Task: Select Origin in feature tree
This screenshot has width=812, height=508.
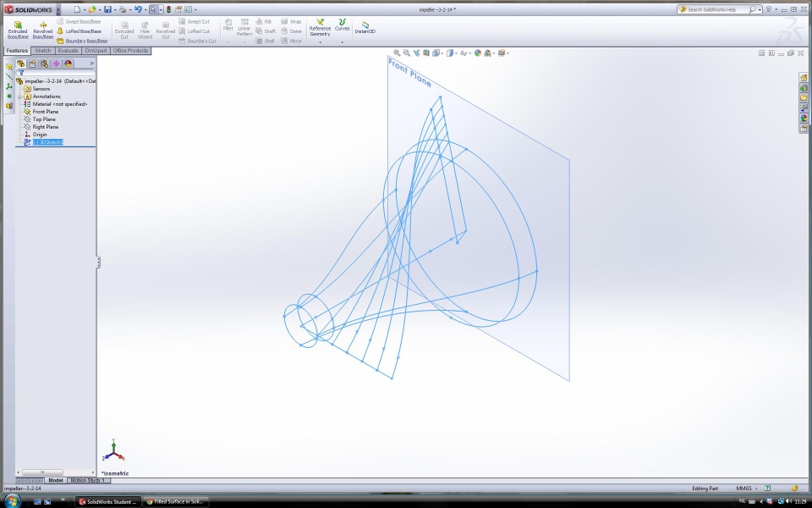Action: click(x=36, y=135)
